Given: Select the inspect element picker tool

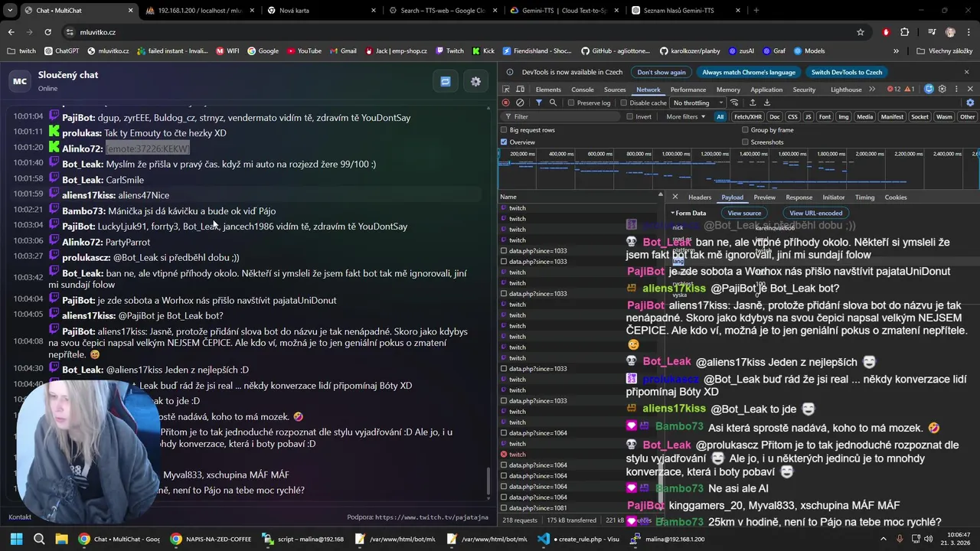Looking at the screenshot, I should point(507,90).
